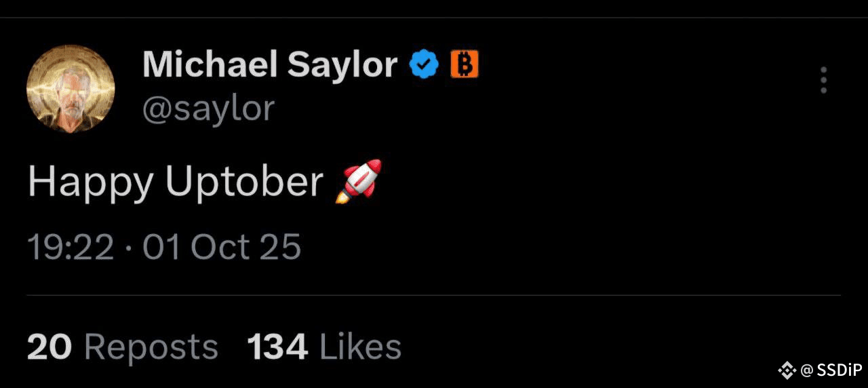The height and width of the screenshot is (388, 868).
Task: View the Reposts list label
Action: click(x=151, y=347)
